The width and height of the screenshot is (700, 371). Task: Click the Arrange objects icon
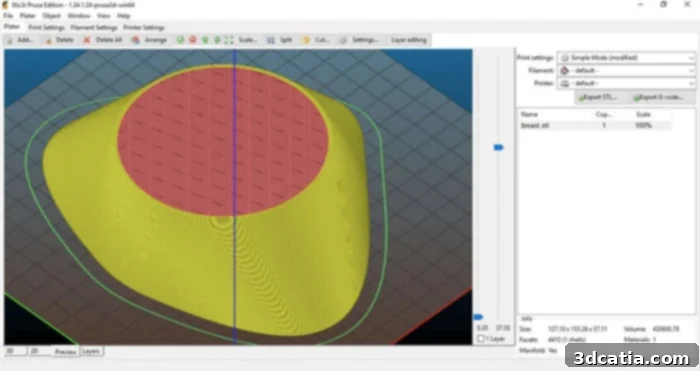point(135,40)
